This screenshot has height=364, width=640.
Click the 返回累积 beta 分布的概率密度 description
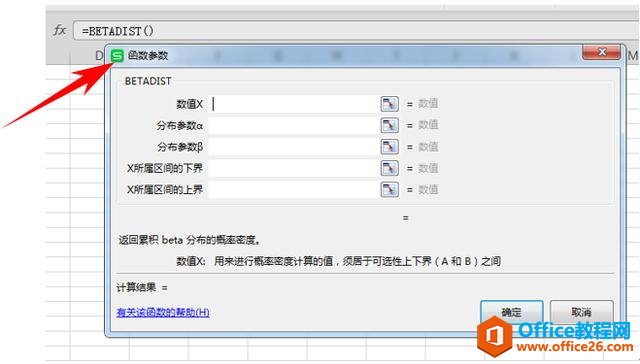(189, 240)
